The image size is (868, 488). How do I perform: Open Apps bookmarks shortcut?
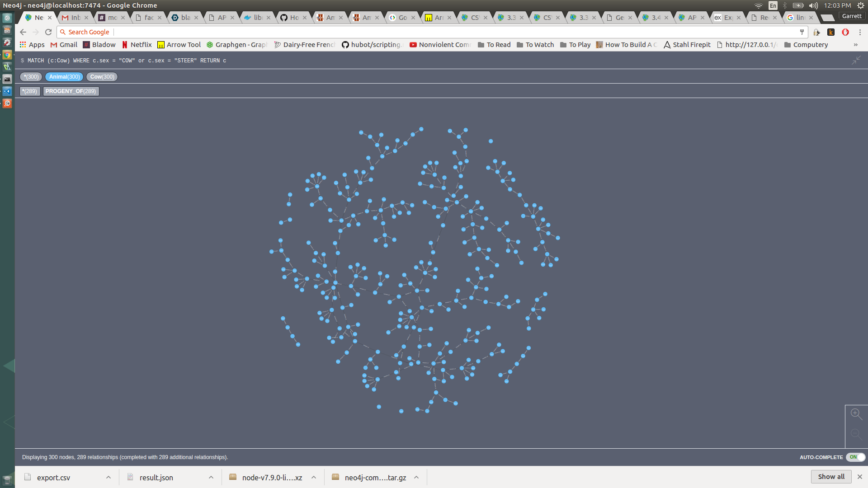pos(32,45)
